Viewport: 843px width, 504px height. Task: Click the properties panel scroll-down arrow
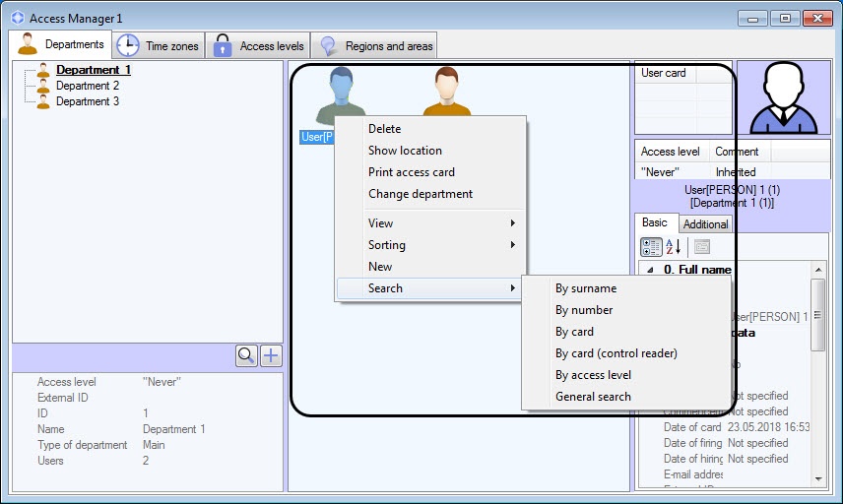tap(818, 479)
